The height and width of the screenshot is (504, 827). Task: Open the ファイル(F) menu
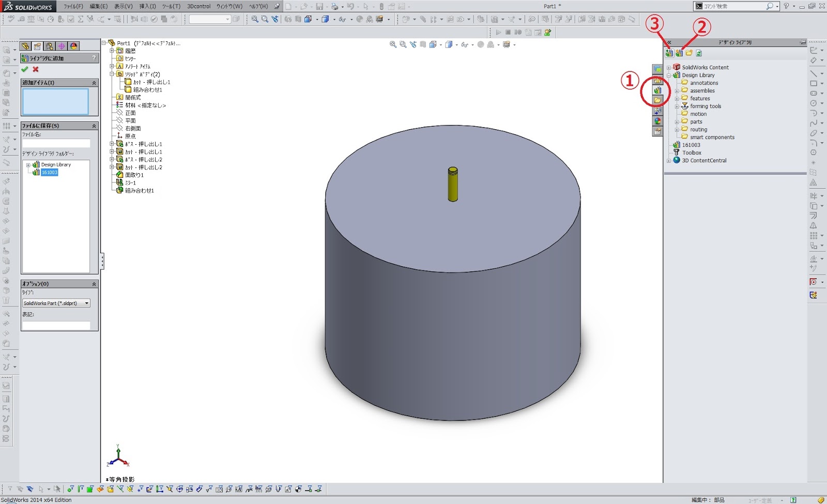click(73, 6)
